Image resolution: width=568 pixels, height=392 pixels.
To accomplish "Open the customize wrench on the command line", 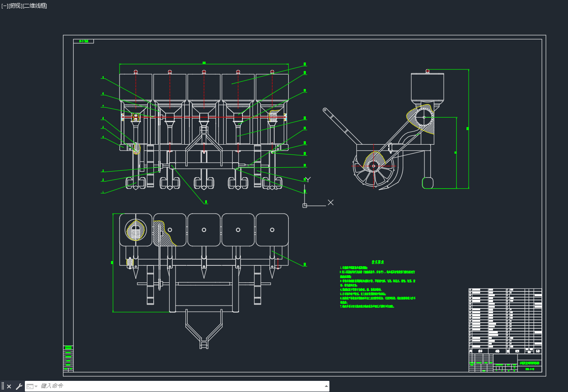I will pos(19,386).
